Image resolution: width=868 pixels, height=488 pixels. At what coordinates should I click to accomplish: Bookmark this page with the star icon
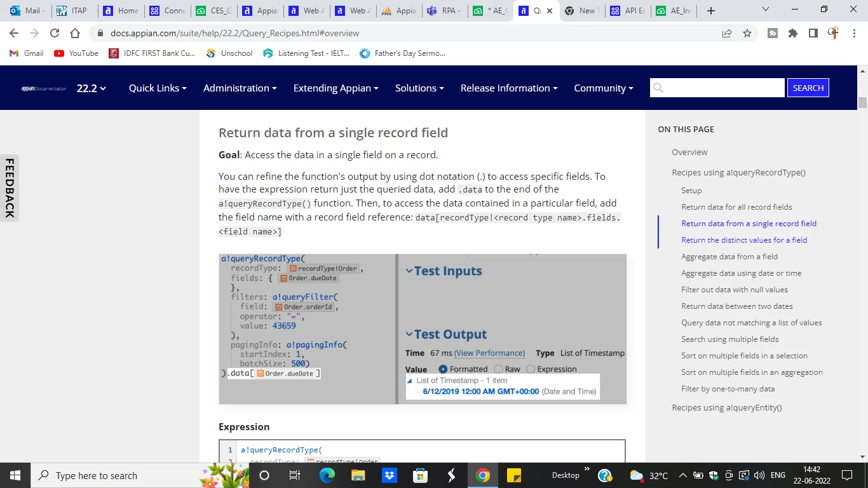tap(747, 33)
